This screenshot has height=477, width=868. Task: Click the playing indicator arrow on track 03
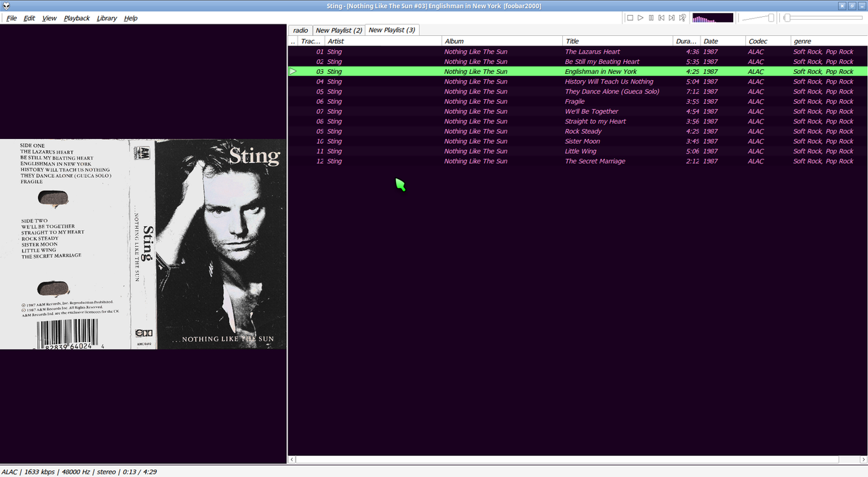(293, 71)
